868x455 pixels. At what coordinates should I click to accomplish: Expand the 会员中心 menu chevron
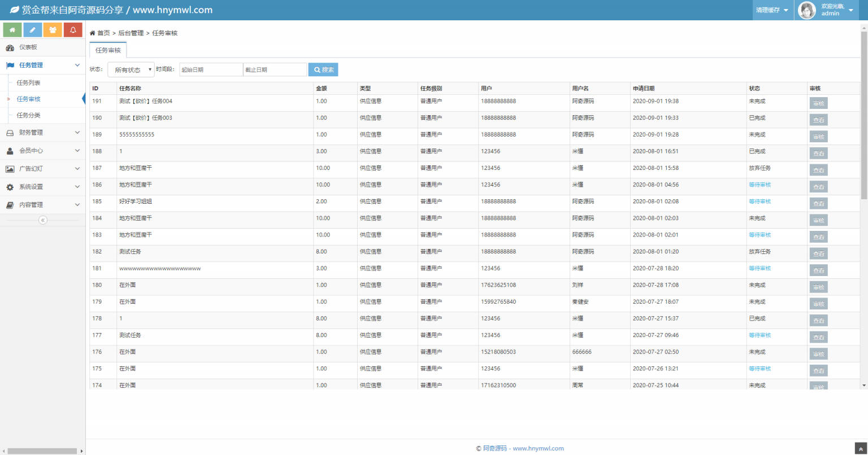click(x=77, y=151)
